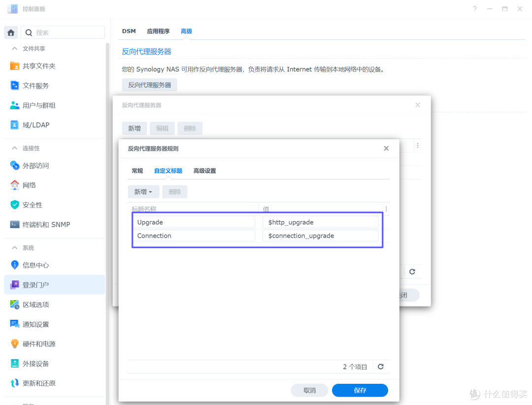
Task: Open the 新增 dropdown in the rule dialog
Action: click(143, 191)
